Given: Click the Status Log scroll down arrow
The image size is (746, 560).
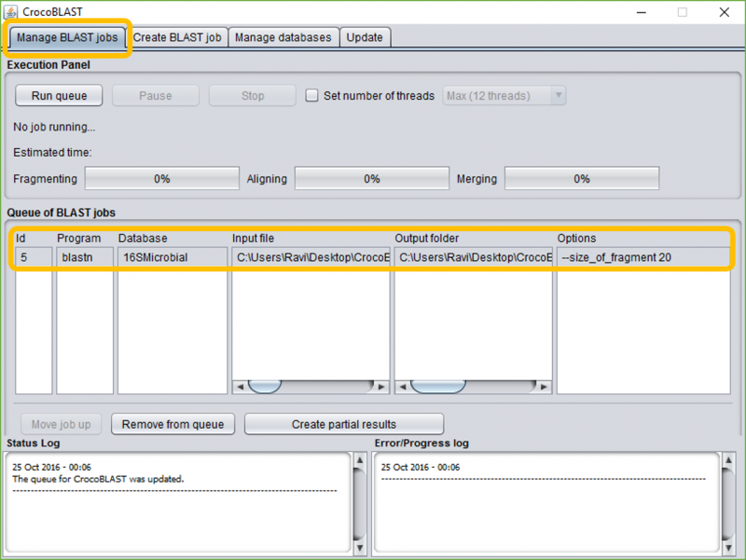Looking at the screenshot, I should pyautogui.click(x=360, y=548).
